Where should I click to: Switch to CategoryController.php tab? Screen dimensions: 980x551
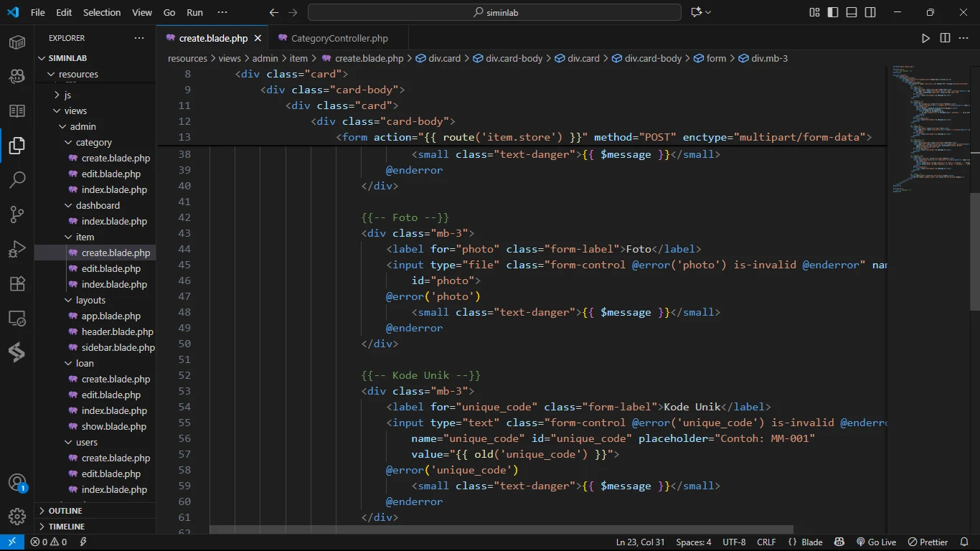[x=339, y=38]
